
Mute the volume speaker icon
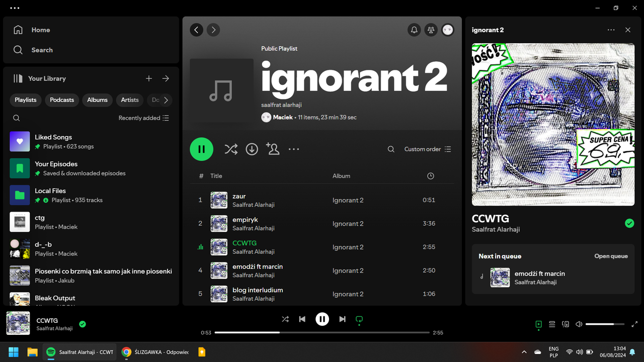579,324
